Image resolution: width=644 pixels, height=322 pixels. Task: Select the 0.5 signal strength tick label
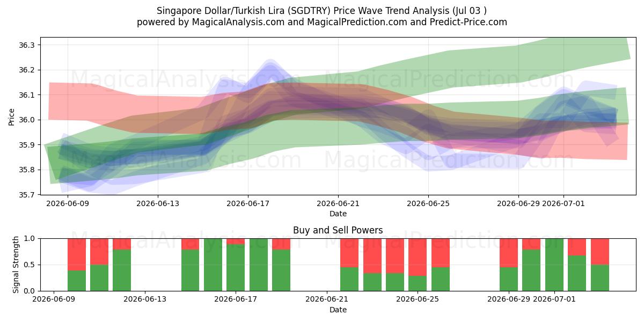tap(28, 265)
